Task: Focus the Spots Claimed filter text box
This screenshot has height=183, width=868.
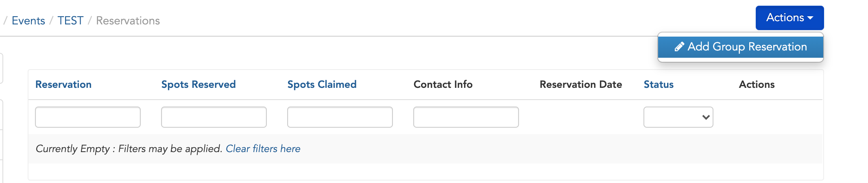Action: [x=340, y=117]
